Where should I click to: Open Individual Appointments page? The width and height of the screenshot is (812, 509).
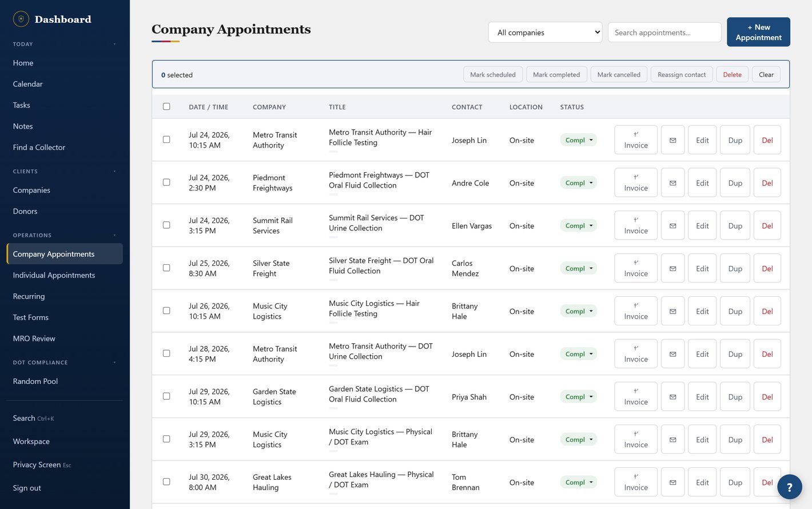(x=65, y=275)
